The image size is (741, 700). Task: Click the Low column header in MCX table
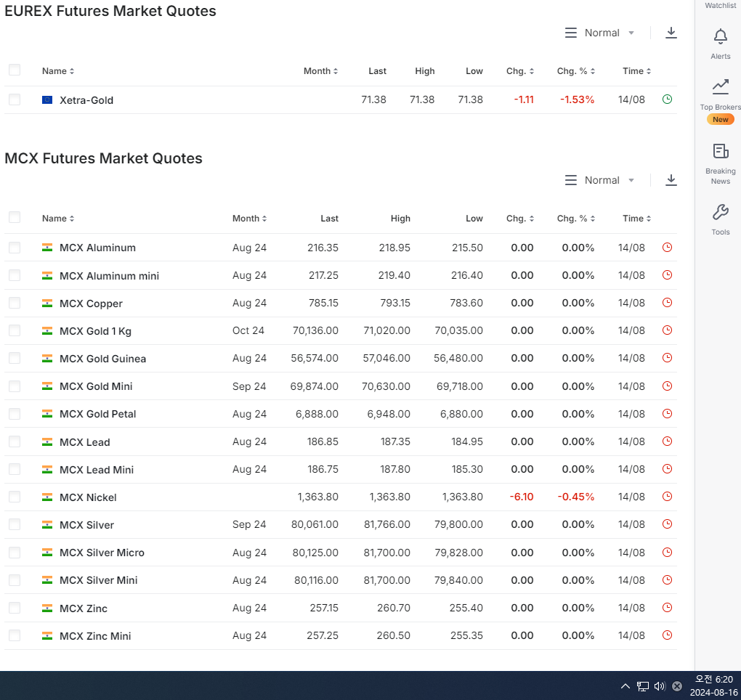(474, 219)
